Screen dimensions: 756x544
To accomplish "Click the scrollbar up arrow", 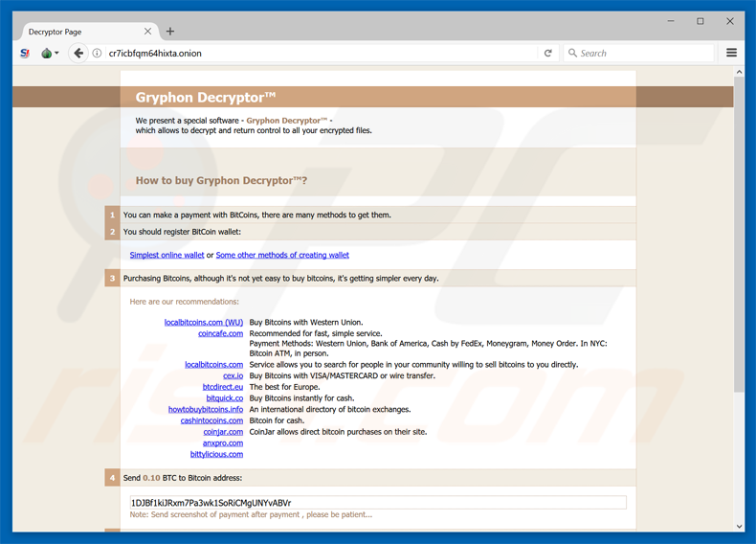I will [x=739, y=72].
